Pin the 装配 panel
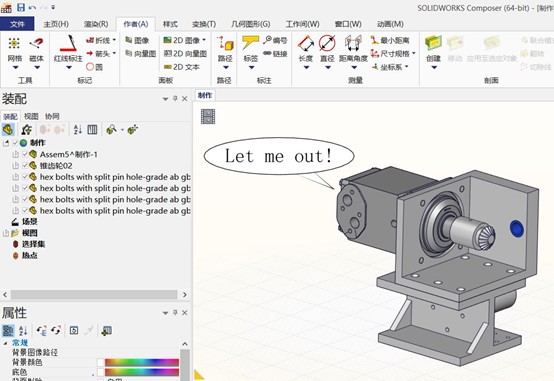This screenshot has width=554, height=381. click(x=175, y=99)
